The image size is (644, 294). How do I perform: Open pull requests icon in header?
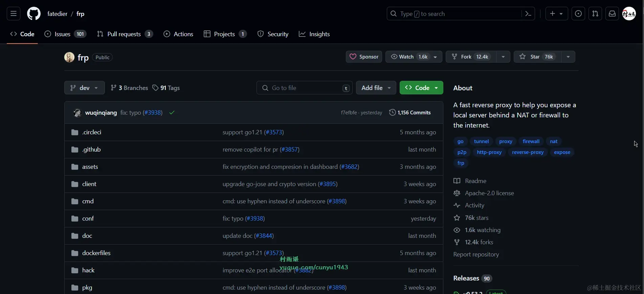point(595,14)
